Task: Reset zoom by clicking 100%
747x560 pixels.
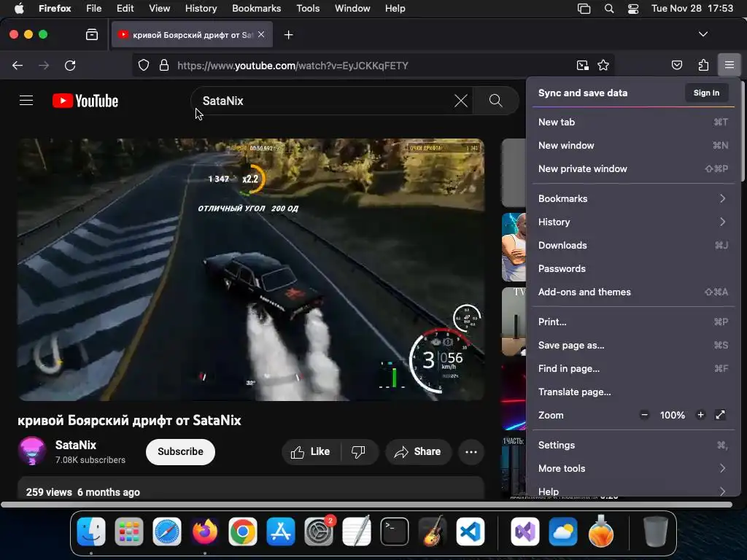Action: (672, 415)
